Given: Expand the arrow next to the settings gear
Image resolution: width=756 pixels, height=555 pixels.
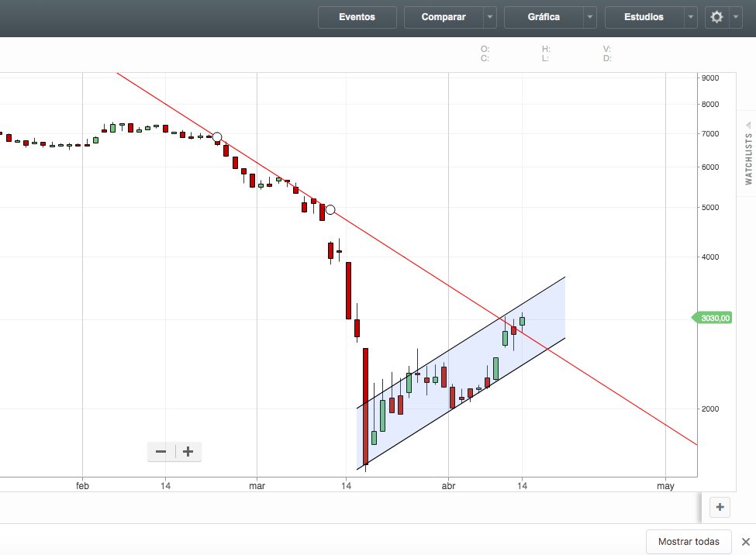Looking at the screenshot, I should 736,17.
